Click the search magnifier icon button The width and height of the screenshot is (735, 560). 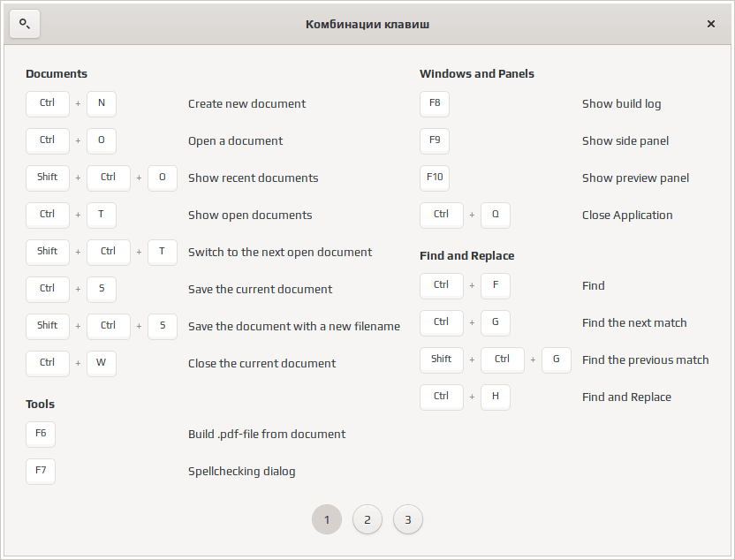(x=25, y=24)
